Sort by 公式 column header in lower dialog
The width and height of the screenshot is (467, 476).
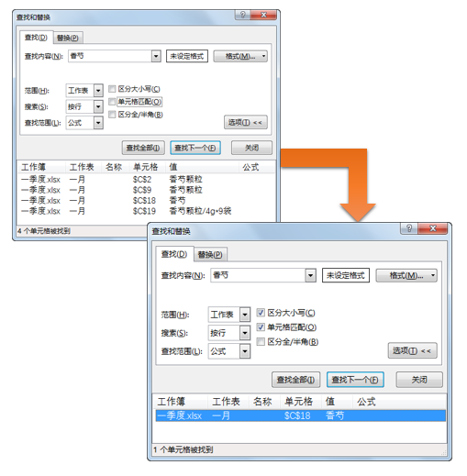click(399, 402)
